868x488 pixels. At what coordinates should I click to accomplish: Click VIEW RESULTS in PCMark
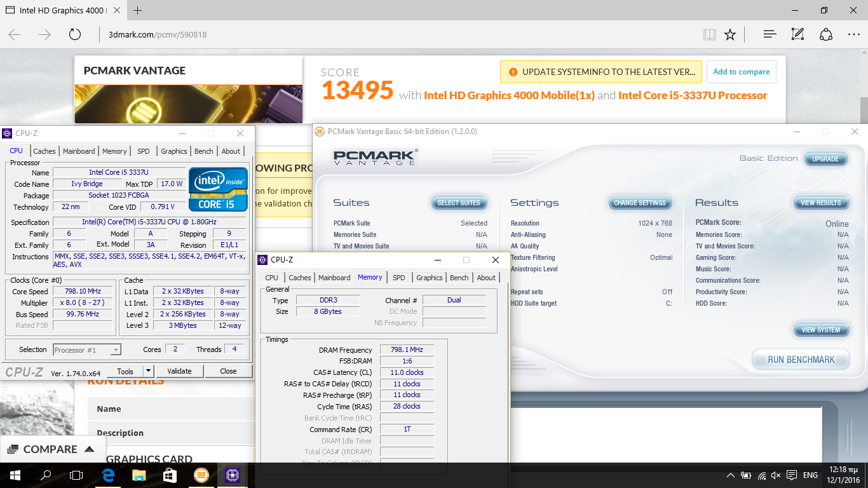coord(821,203)
